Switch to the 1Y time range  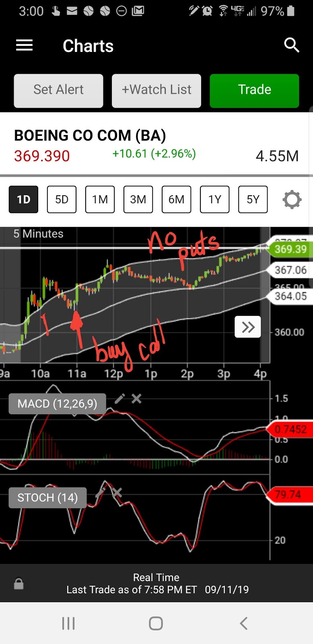(214, 199)
